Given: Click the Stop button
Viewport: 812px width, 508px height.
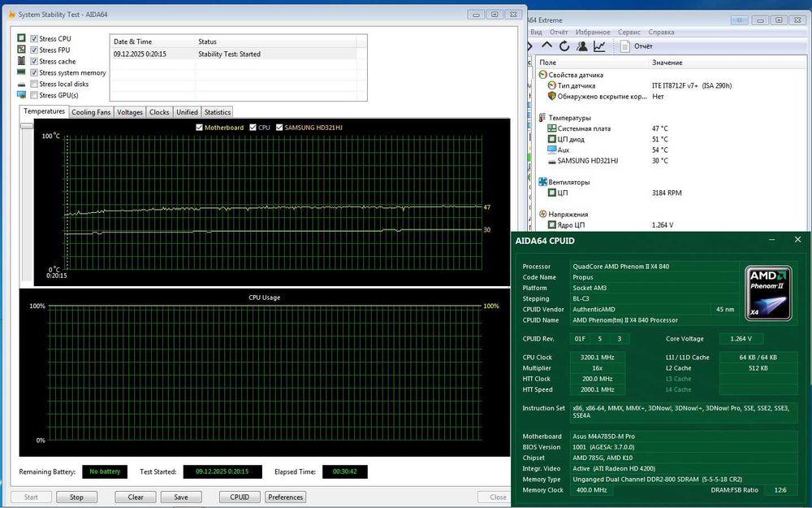Looking at the screenshot, I should [76, 497].
